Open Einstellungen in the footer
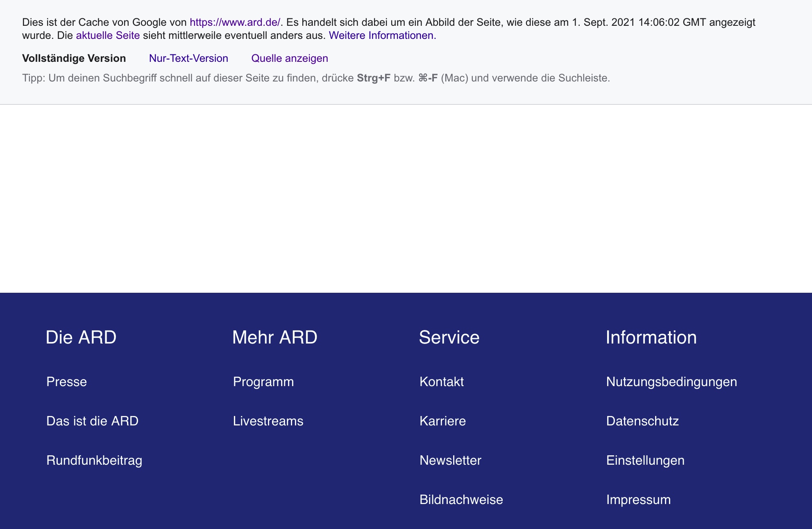 point(645,460)
